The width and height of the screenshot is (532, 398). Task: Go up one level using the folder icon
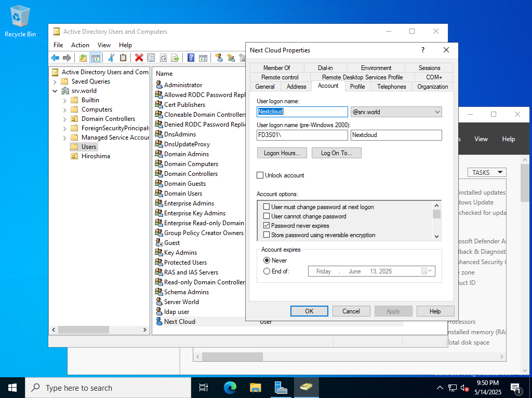pyautogui.click(x=83, y=58)
